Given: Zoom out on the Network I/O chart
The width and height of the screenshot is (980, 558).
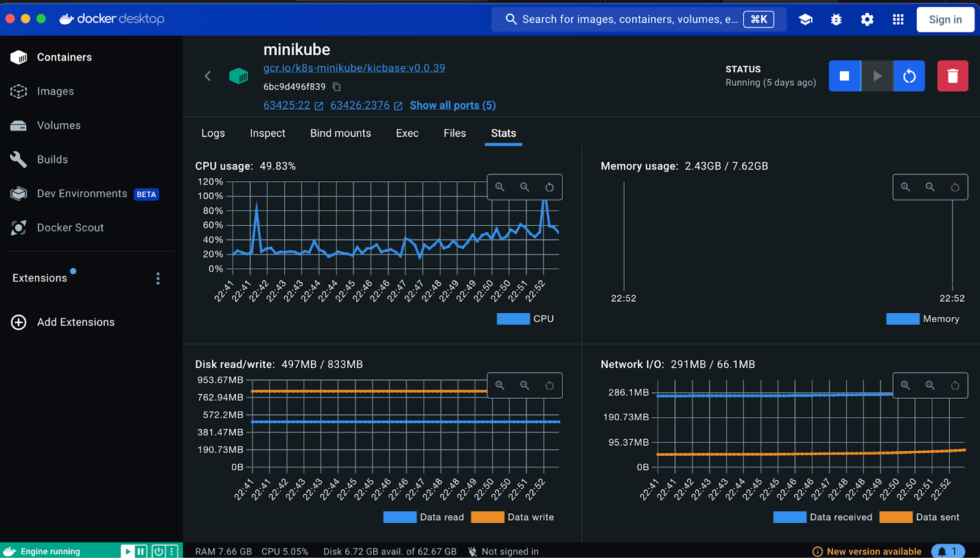Looking at the screenshot, I should pos(930,386).
